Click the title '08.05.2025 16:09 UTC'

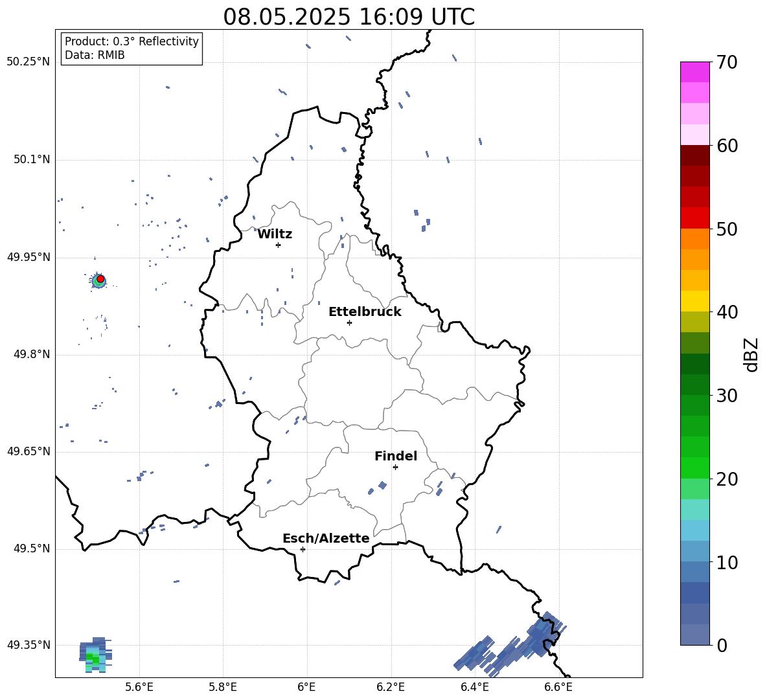[x=349, y=17]
